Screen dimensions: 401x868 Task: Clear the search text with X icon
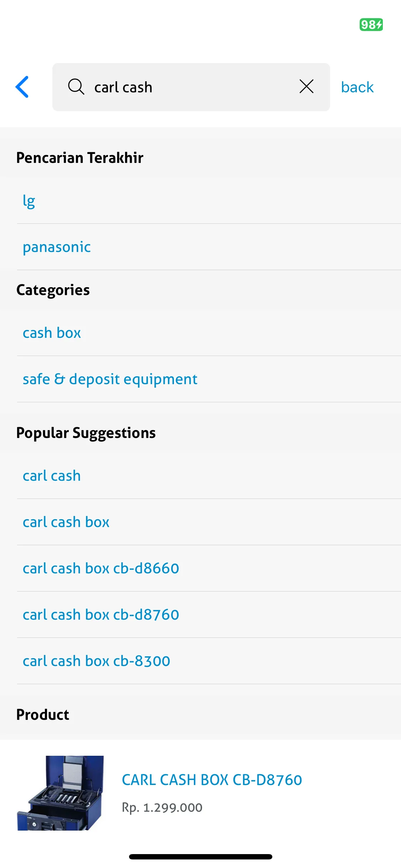coord(307,87)
